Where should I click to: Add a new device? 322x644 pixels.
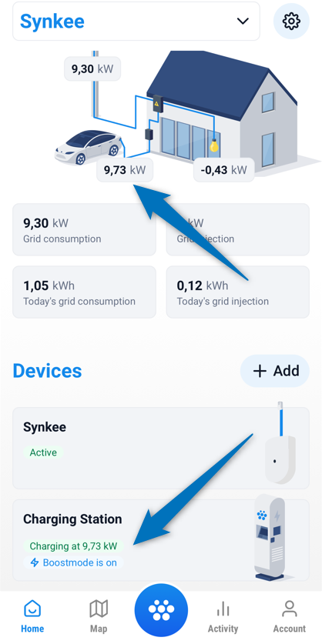[275, 371]
